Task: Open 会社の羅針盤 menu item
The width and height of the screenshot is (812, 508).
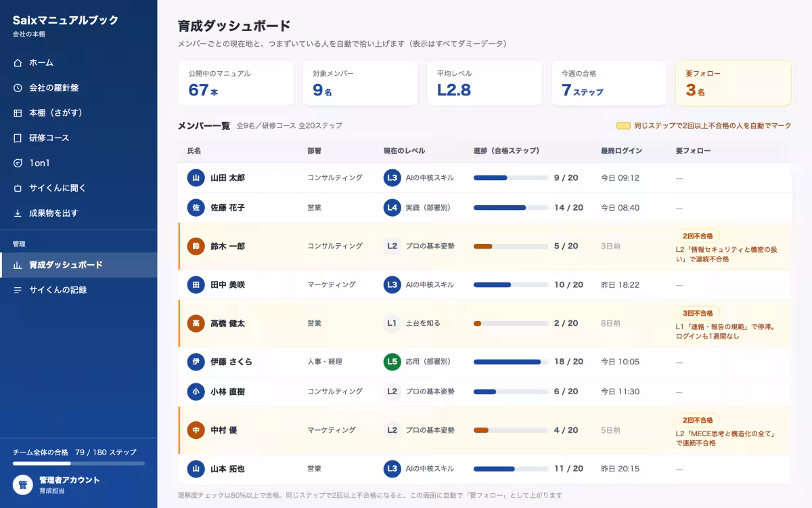Action: click(78, 87)
